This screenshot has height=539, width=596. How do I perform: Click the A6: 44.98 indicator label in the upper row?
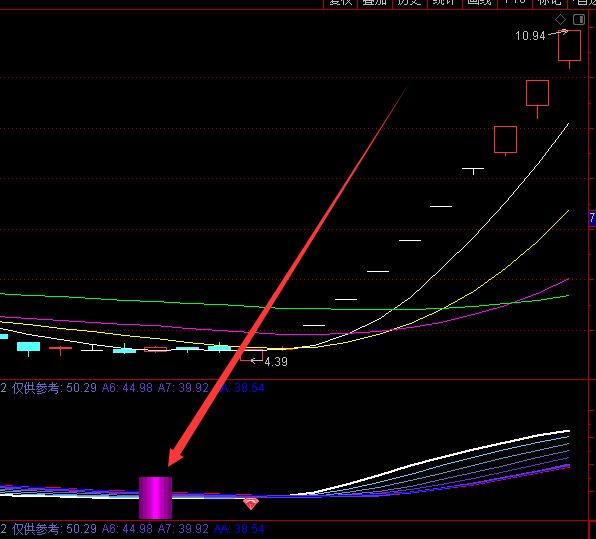[127, 388]
